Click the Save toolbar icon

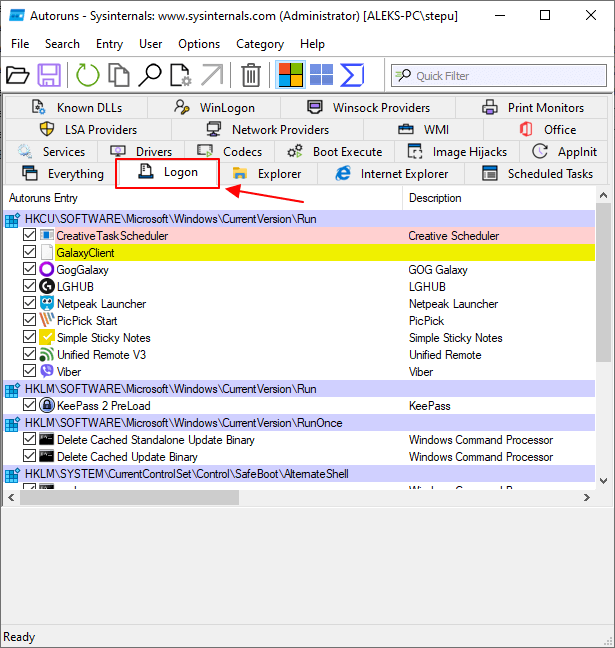(x=49, y=75)
